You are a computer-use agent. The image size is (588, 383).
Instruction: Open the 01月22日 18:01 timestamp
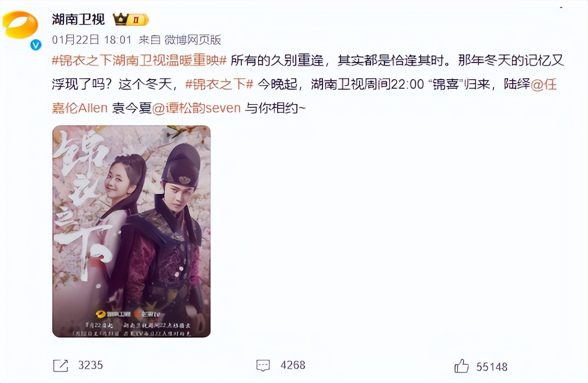click(x=91, y=40)
